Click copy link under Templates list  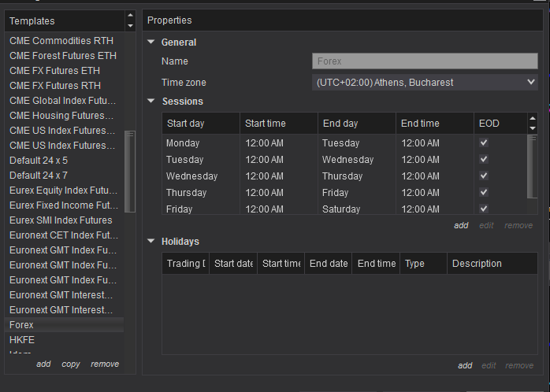click(x=71, y=364)
